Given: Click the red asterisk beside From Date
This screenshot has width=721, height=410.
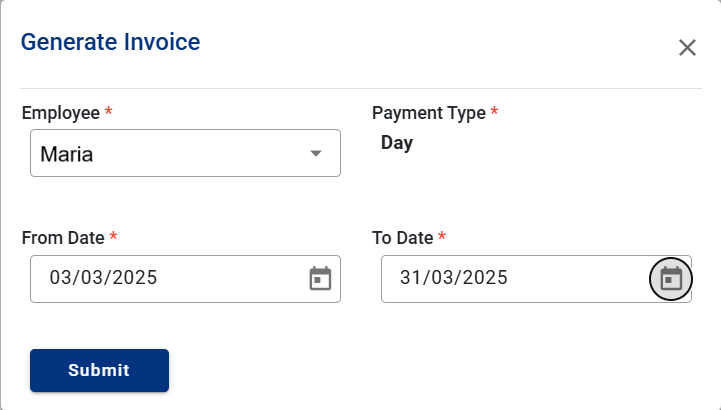Looking at the screenshot, I should pos(114,236).
